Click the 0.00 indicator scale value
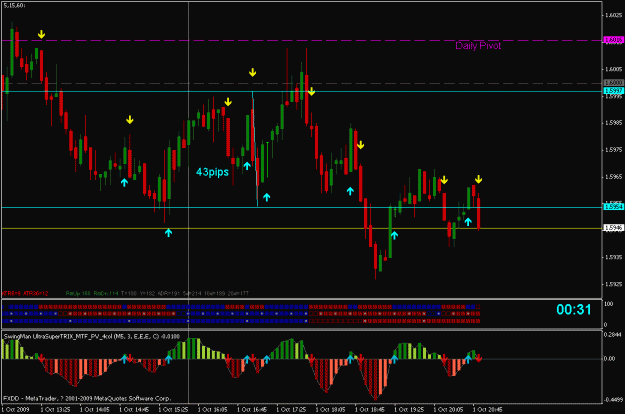The image size is (625, 414). tap(610, 359)
